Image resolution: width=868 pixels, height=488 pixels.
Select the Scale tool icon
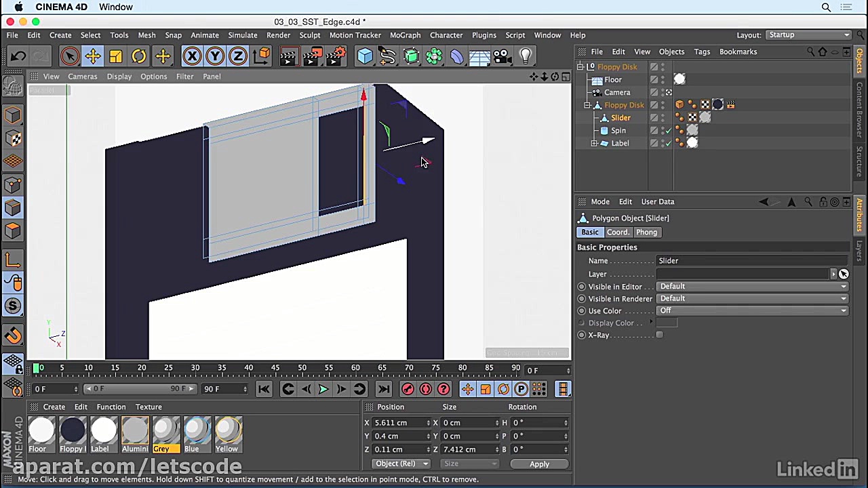pos(116,56)
